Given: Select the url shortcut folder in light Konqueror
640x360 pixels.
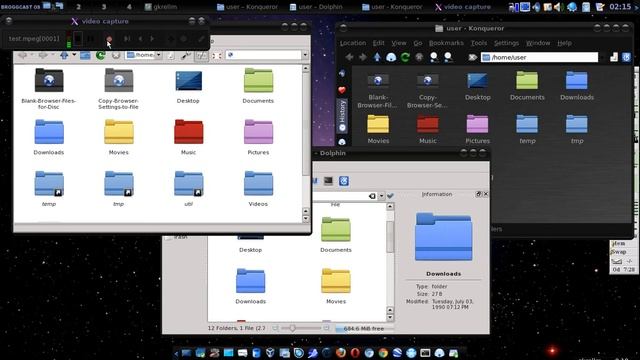Looking at the screenshot, I should click(x=188, y=188).
